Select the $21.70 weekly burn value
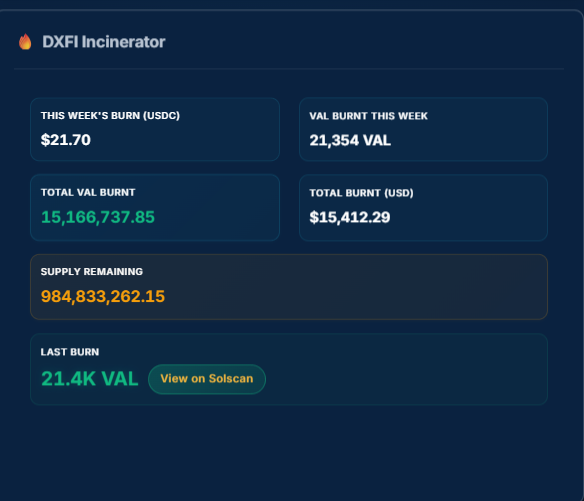The width and height of the screenshot is (584, 501). click(66, 140)
